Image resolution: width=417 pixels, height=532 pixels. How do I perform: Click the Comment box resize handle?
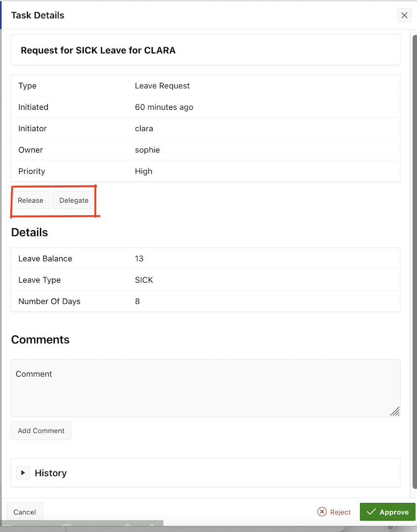click(x=395, y=411)
